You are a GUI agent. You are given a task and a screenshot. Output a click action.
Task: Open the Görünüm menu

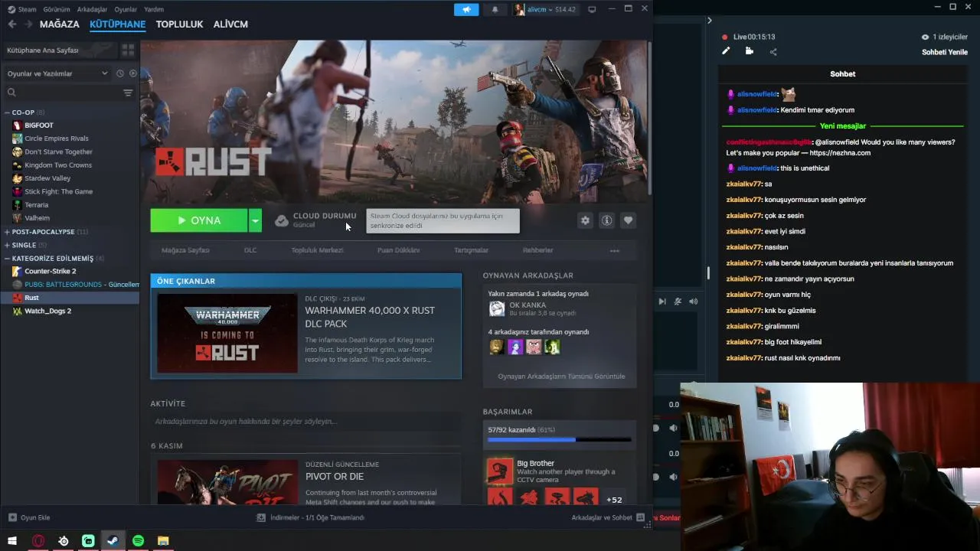tap(57, 9)
